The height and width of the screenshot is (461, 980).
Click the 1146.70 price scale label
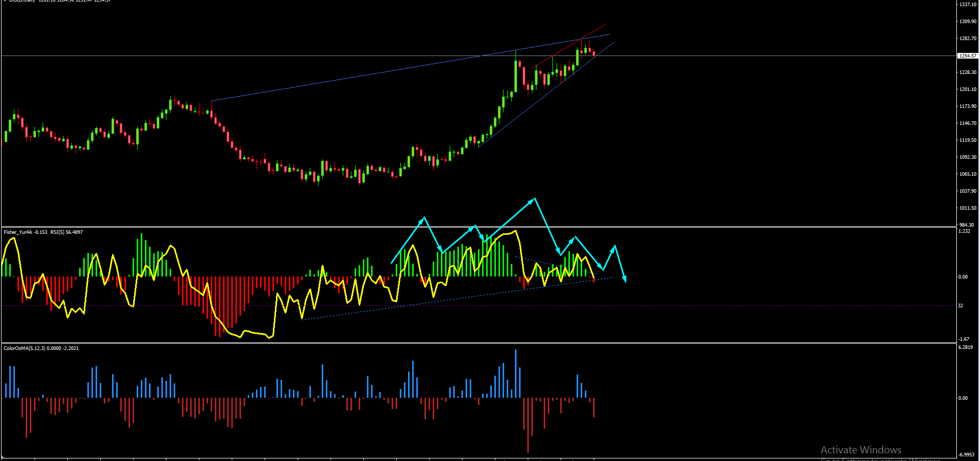coord(968,123)
